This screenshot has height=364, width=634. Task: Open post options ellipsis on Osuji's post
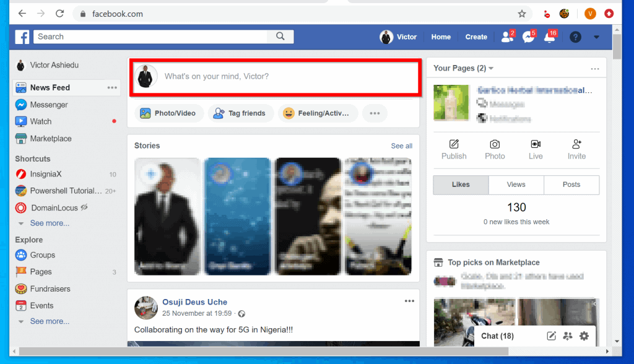pyautogui.click(x=409, y=301)
